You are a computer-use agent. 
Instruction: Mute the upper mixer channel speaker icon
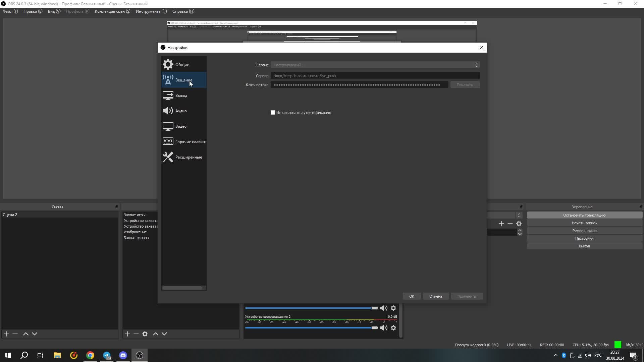tap(383, 308)
